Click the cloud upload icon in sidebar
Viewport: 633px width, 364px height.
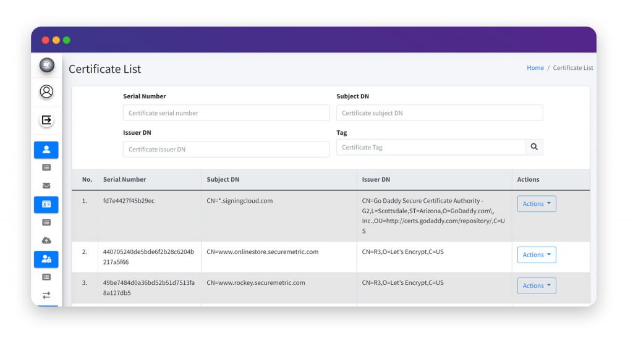46,240
